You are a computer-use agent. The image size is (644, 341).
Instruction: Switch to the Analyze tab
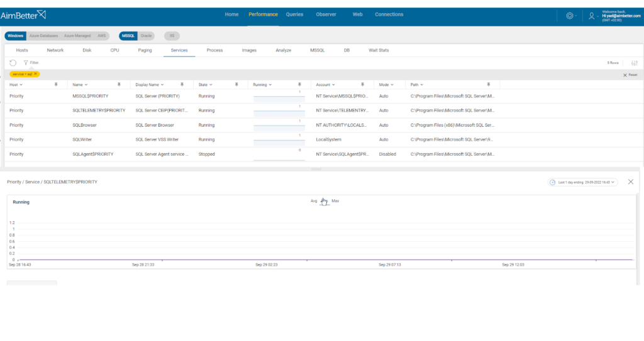(x=283, y=50)
